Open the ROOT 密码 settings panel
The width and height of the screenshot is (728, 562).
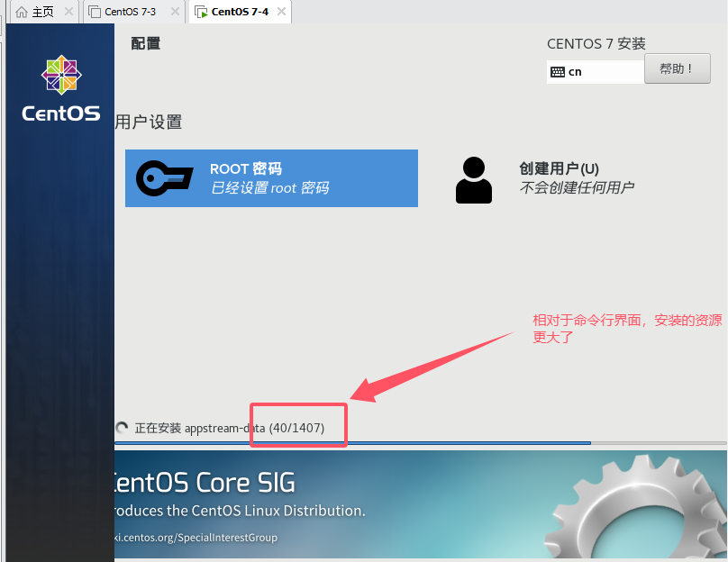click(271, 178)
